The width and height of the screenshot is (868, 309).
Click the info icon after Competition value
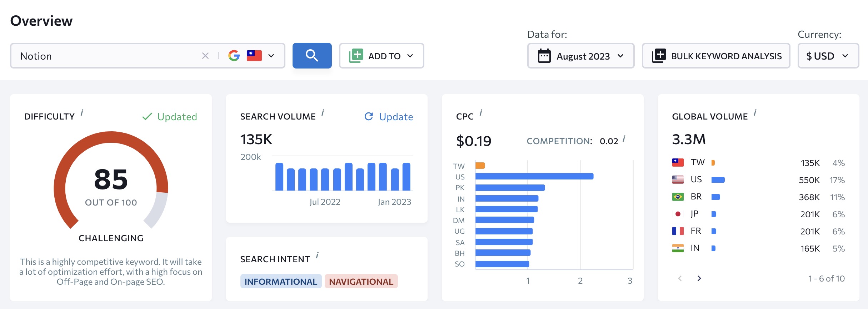(x=624, y=139)
